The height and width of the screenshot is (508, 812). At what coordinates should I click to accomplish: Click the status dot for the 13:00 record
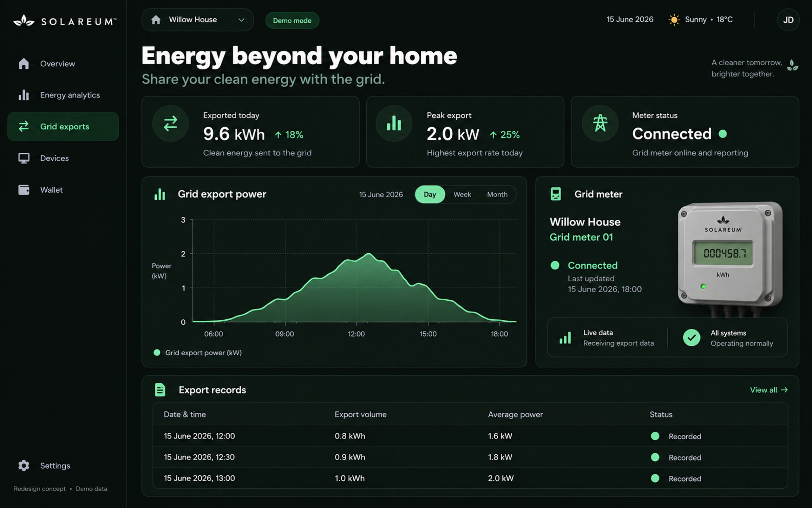click(x=655, y=478)
